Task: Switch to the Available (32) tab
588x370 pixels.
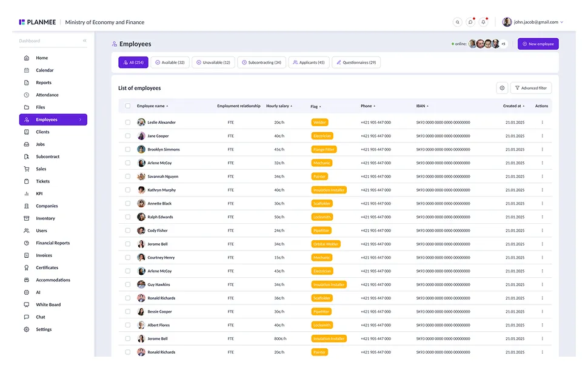Action: 170,62
